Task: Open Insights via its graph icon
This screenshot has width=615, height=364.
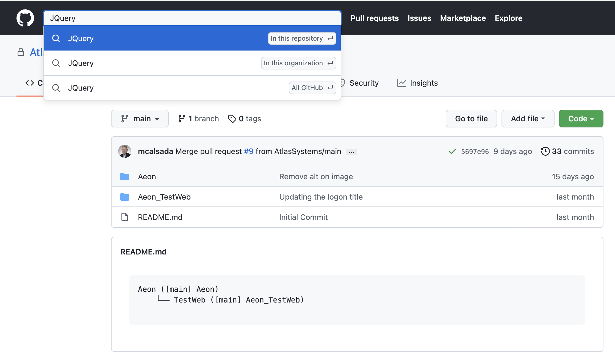Action: 402,83
